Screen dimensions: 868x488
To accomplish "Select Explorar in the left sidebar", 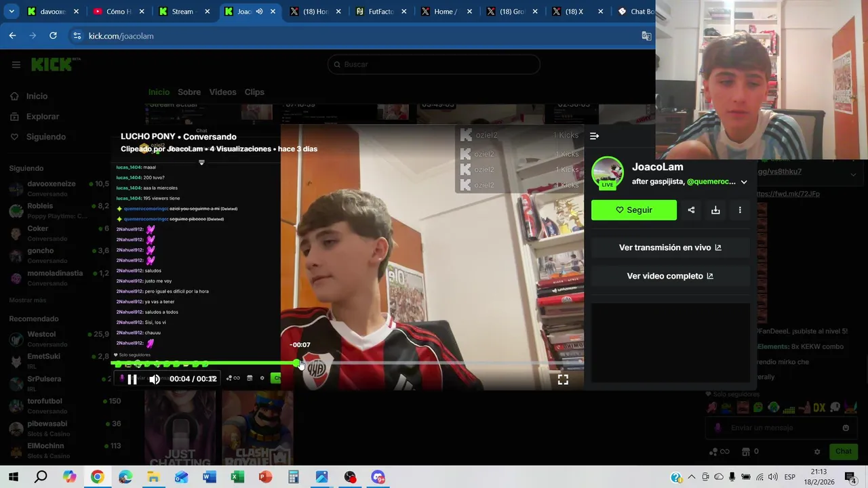I will pos(43,117).
